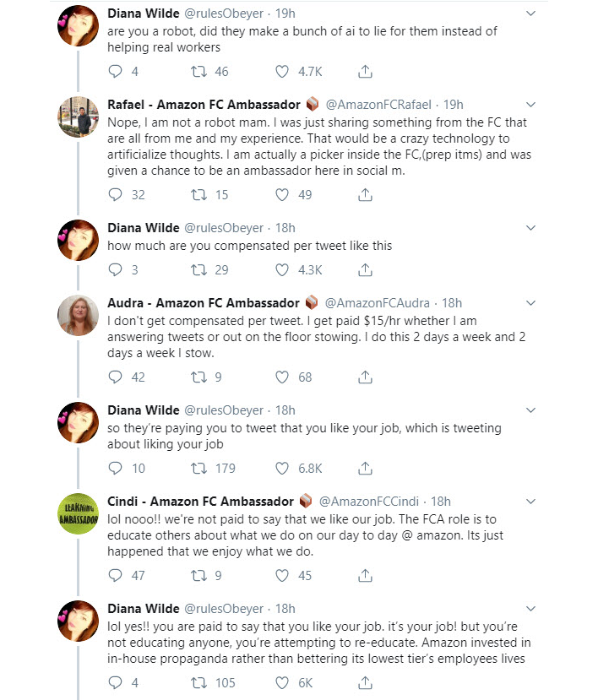This screenshot has height=700, width=598.
Task: Retweet Rafael's 'not a robot' reply
Action: (x=198, y=195)
